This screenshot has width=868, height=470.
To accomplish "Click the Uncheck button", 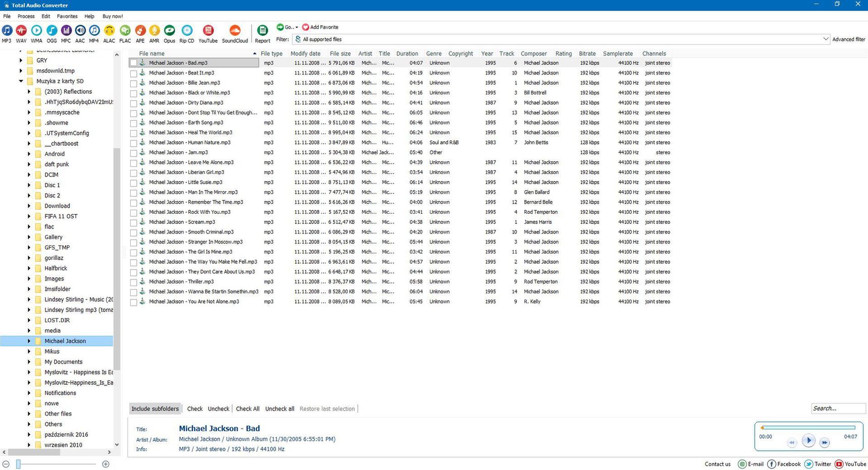I will (x=219, y=408).
